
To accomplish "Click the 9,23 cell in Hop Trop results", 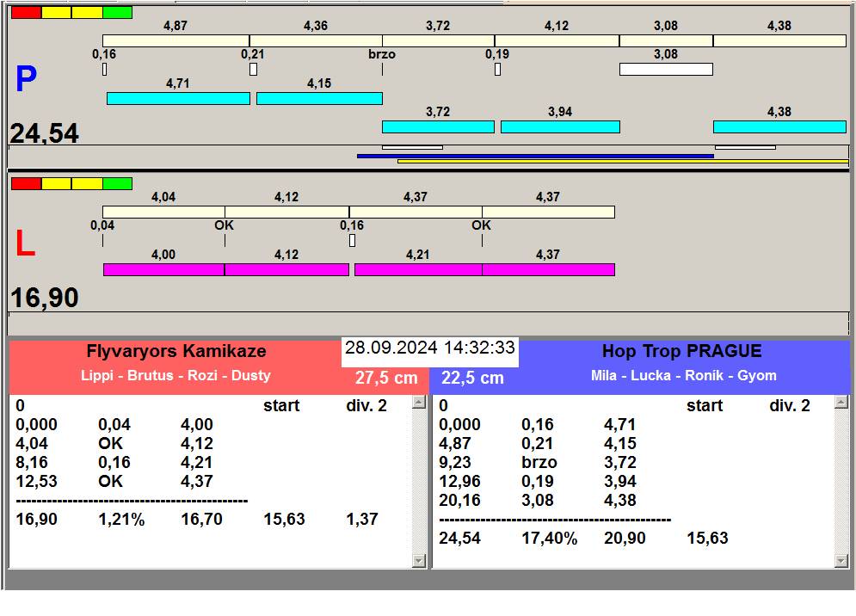I will coord(455,462).
